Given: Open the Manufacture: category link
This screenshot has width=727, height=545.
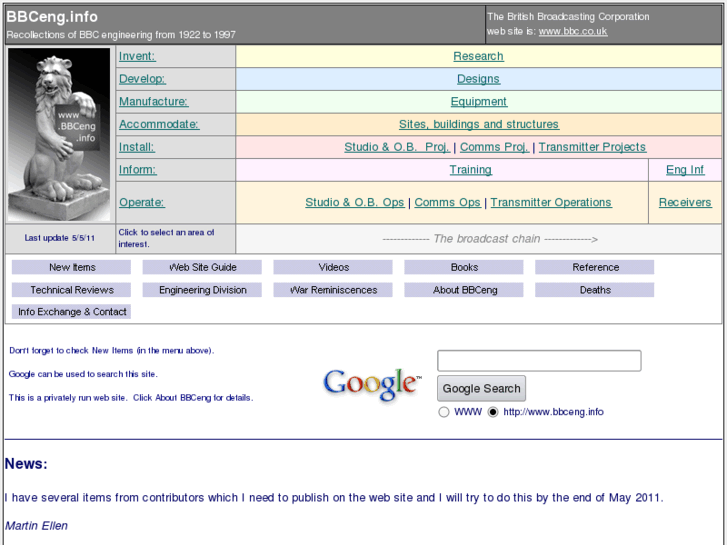Looking at the screenshot, I should pyautogui.click(x=153, y=102).
